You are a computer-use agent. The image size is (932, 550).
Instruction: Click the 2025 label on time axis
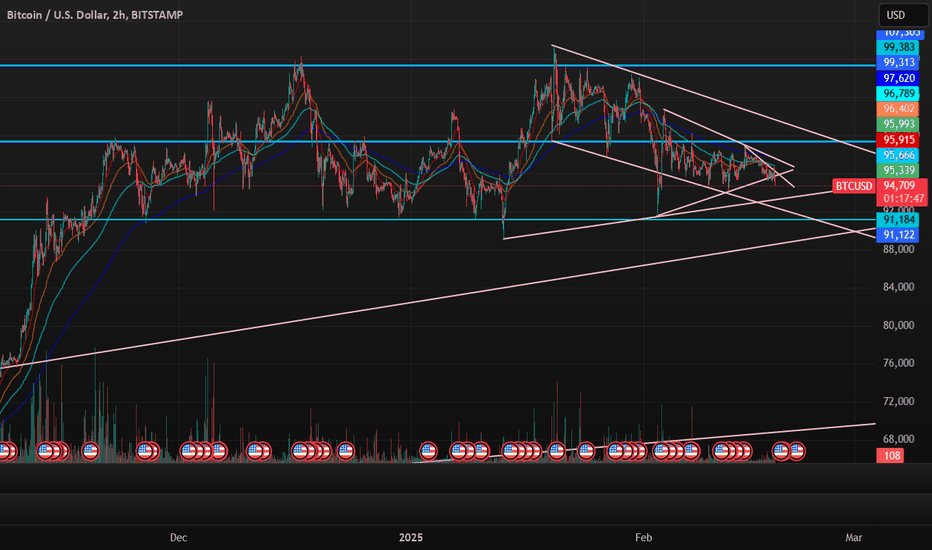[411, 538]
